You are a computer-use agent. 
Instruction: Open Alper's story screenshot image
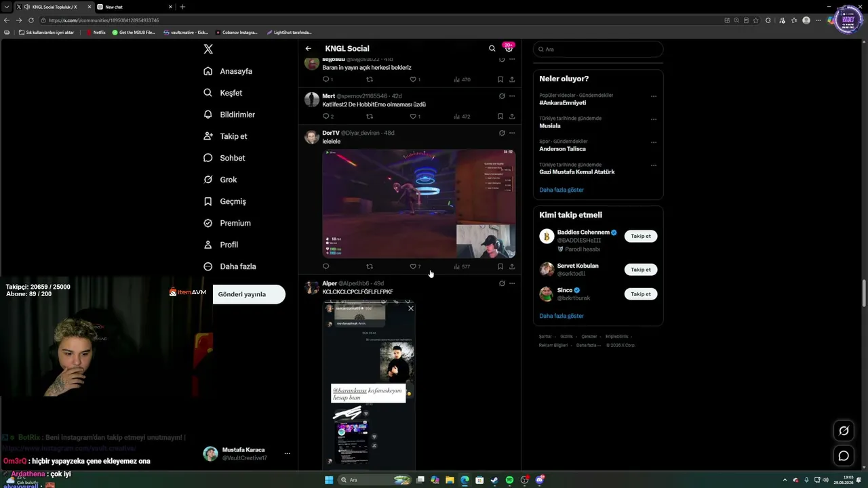pyautogui.click(x=369, y=385)
